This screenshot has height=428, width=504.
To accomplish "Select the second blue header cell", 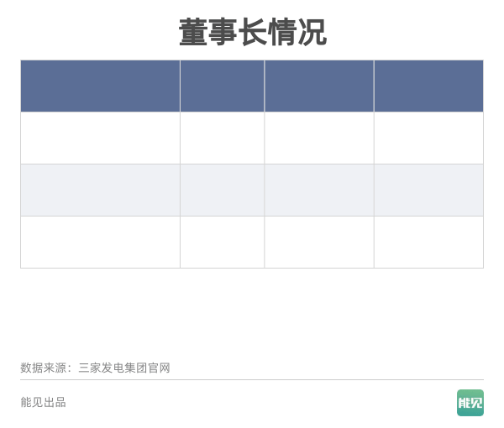I will [x=222, y=86].
